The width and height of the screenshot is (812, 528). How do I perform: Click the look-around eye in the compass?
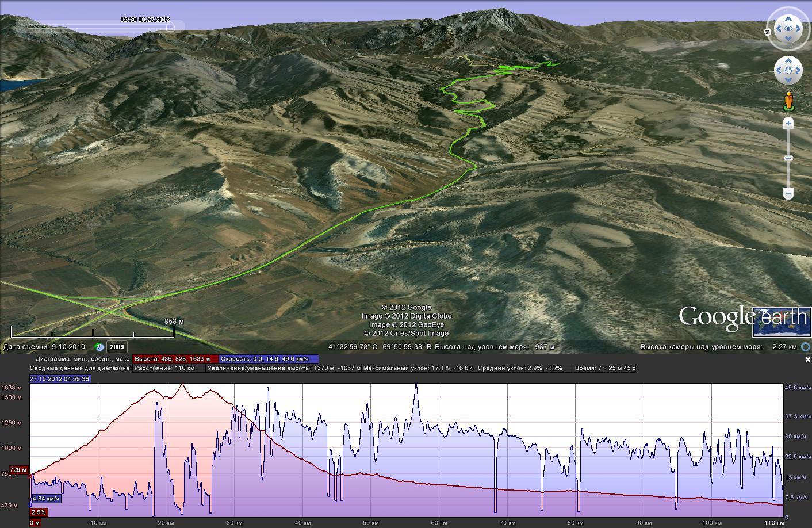point(787,28)
